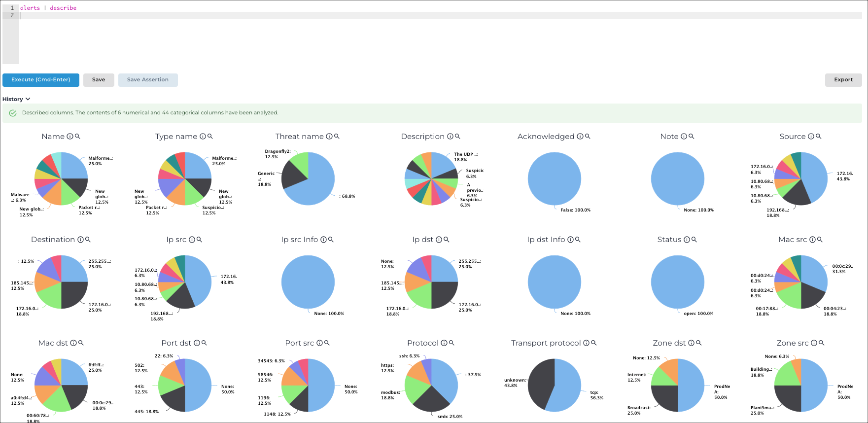Image resolution: width=868 pixels, height=423 pixels.
Task: Click the magnifier icon next to Ip src
Action: (x=199, y=240)
